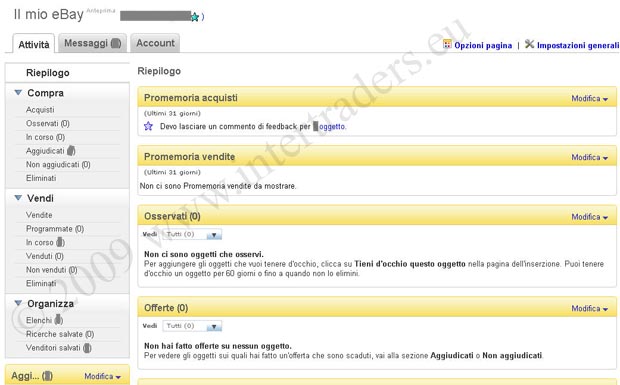Click the Offerte (0) panel title
The height and width of the screenshot is (385, 620).
coord(166,308)
